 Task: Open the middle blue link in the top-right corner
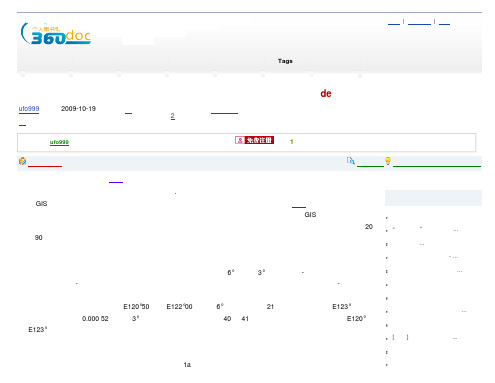[x=419, y=23]
